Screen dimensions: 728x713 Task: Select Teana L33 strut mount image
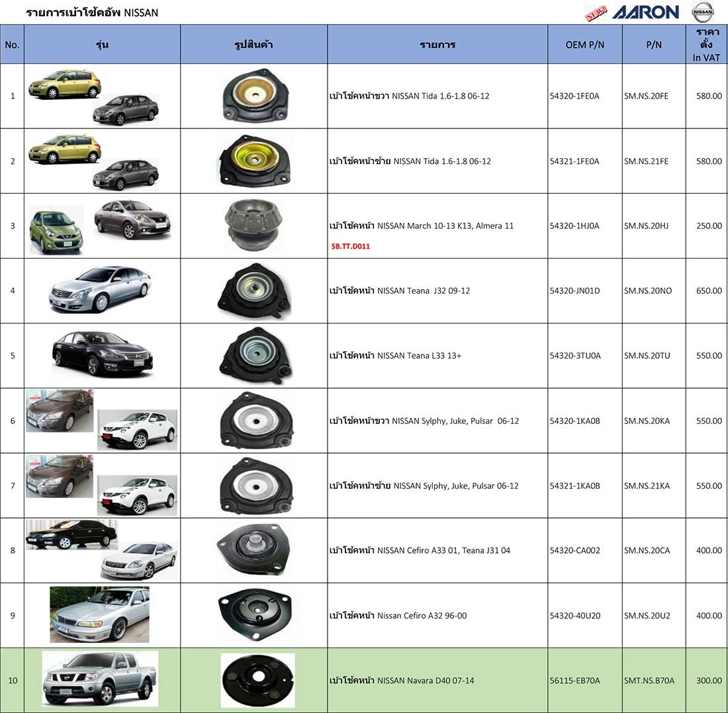click(x=255, y=356)
